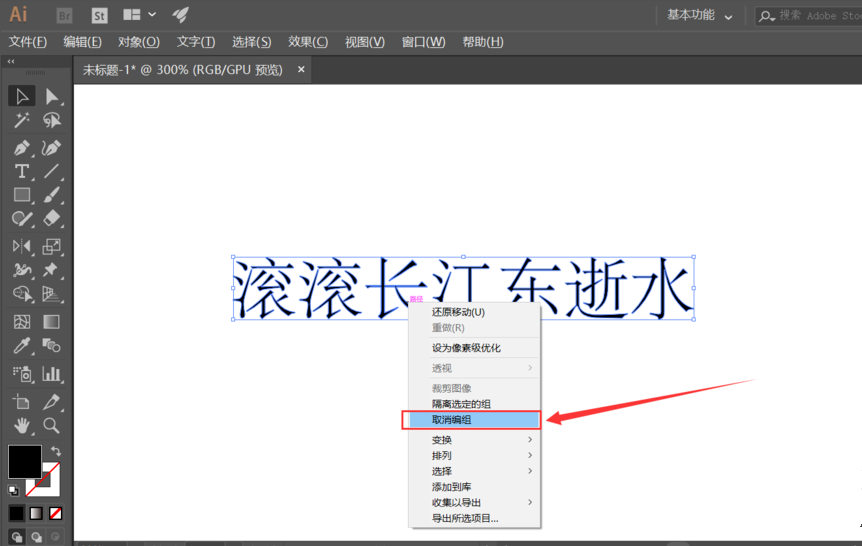Choose the Rectangle tool

tap(21, 195)
